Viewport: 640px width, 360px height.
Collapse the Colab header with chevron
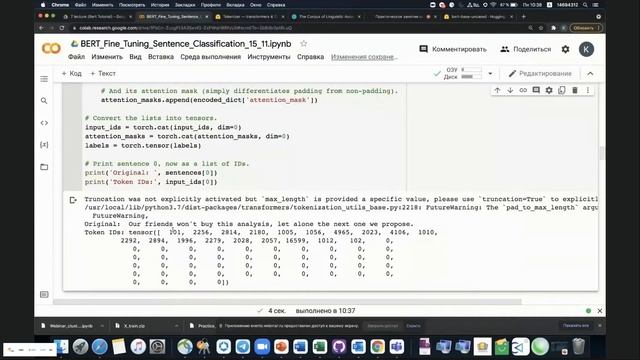(x=590, y=73)
